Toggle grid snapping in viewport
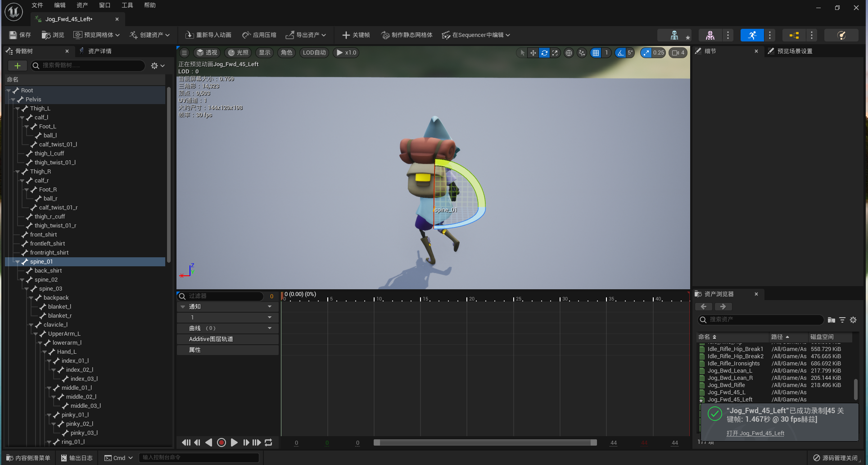The width and height of the screenshot is (868, 465). pos(596,53)
